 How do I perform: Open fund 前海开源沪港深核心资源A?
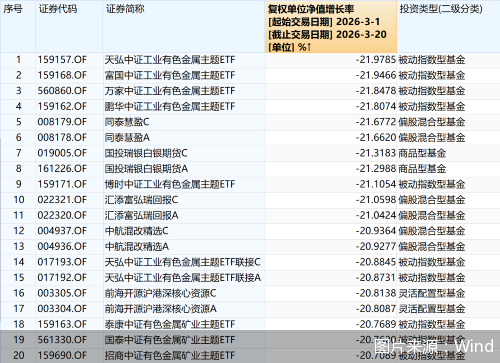coord(160,309)
